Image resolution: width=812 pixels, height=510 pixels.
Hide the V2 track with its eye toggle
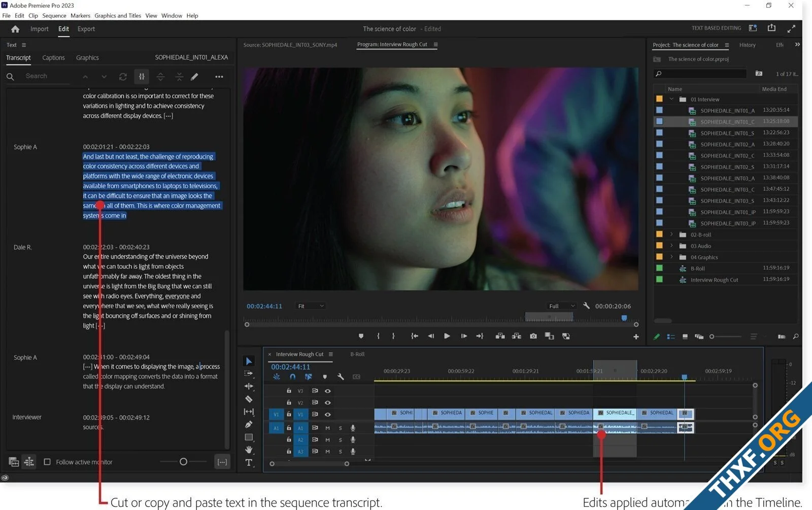click(328, 403)
